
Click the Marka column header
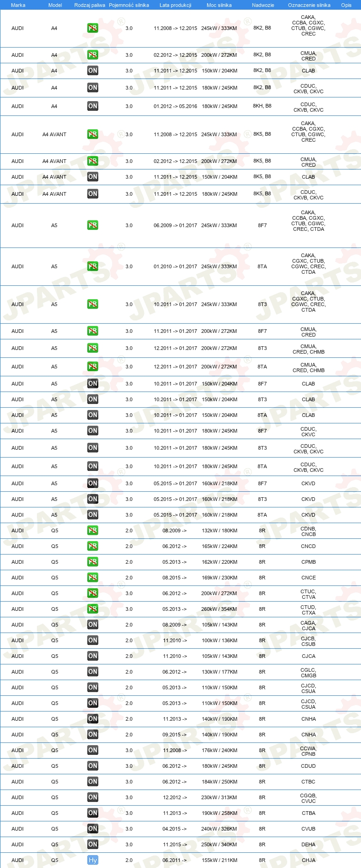[18, 5]
